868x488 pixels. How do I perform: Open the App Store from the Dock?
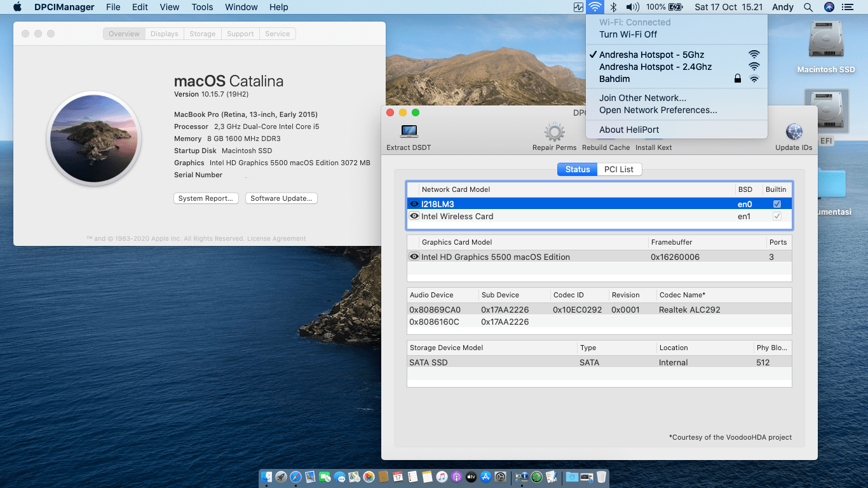click(484, 477)
